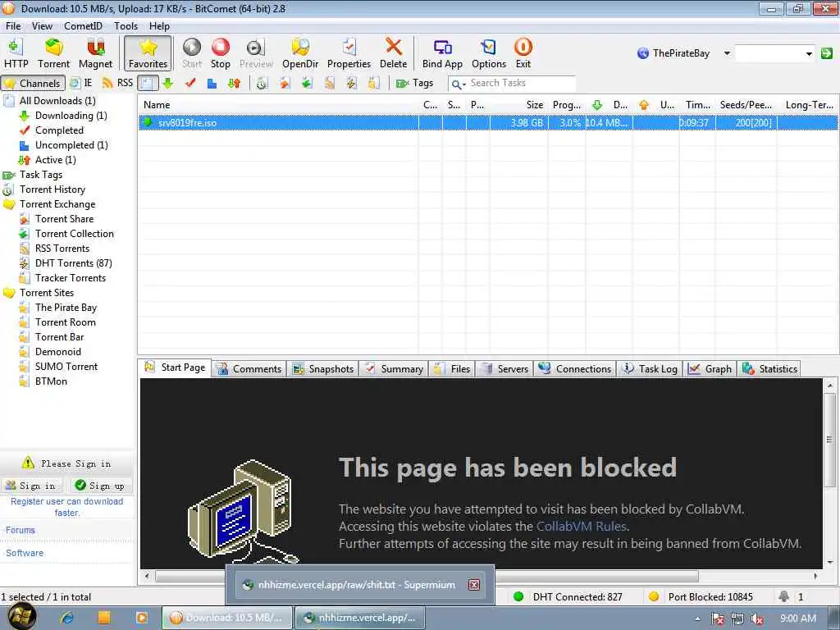Open the Tags toolbar button
Viewport: 840px width, 630px height.
click(x=414, y=83)
